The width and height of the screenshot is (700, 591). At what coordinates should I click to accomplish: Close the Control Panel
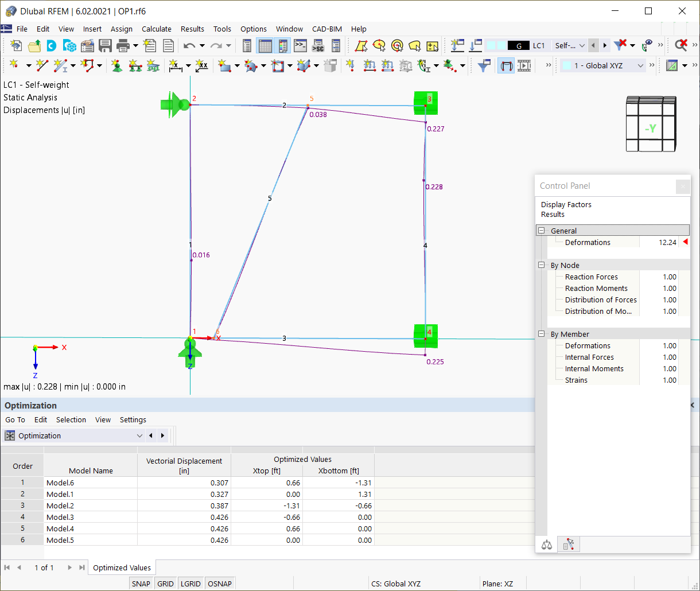tap(682, 186)
